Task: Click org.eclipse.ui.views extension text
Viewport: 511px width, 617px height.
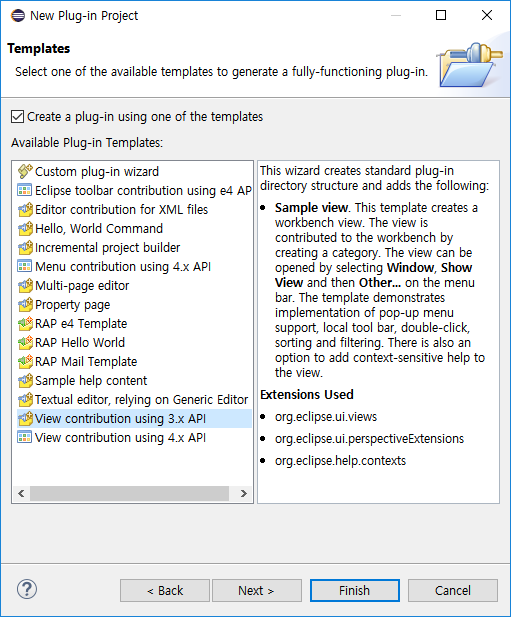Action: tap(326, 417)
